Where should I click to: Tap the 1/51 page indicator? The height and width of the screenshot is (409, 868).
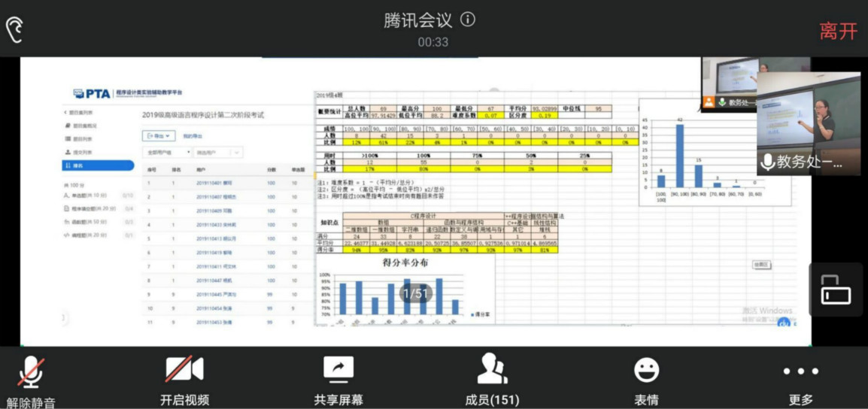click(416, 294)
